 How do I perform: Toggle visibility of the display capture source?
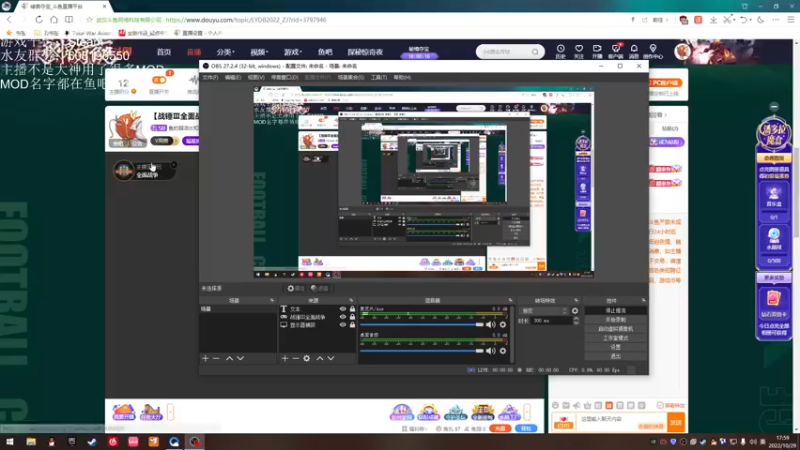coord(343,324)
